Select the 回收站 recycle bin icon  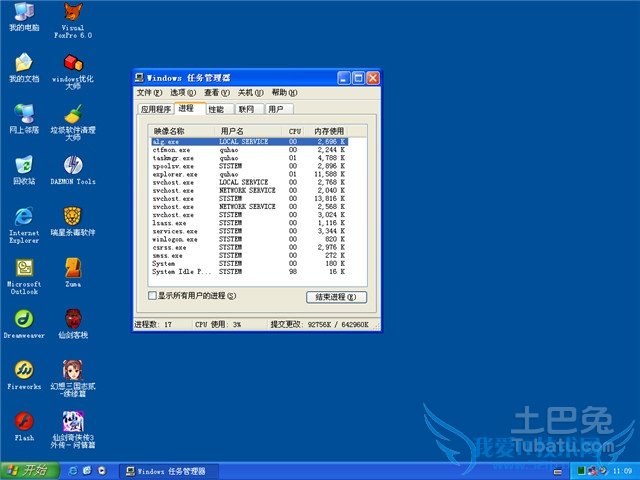point(24,165)
